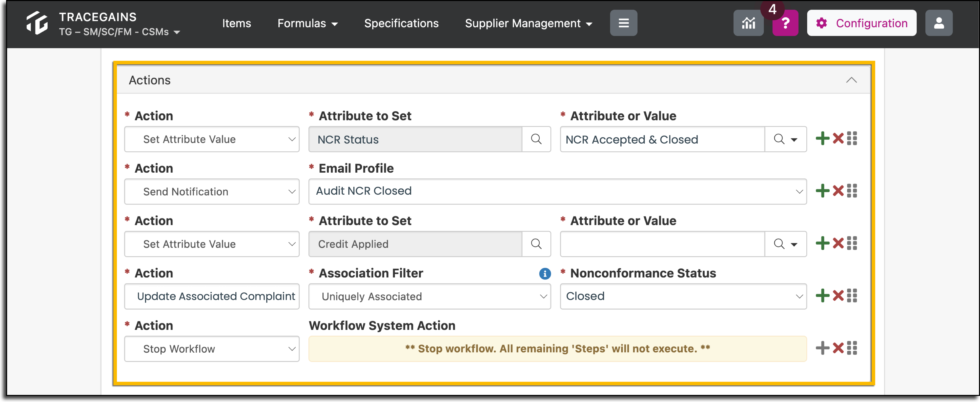This screenshot has width=980, height=402.
Task: Delete the Credit Applied action row
Action: (838, 243)
